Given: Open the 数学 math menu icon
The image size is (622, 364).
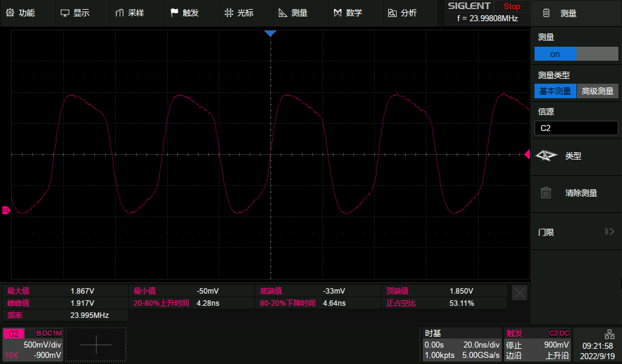Looking at the screenshot, I should (x=338, y=13).
